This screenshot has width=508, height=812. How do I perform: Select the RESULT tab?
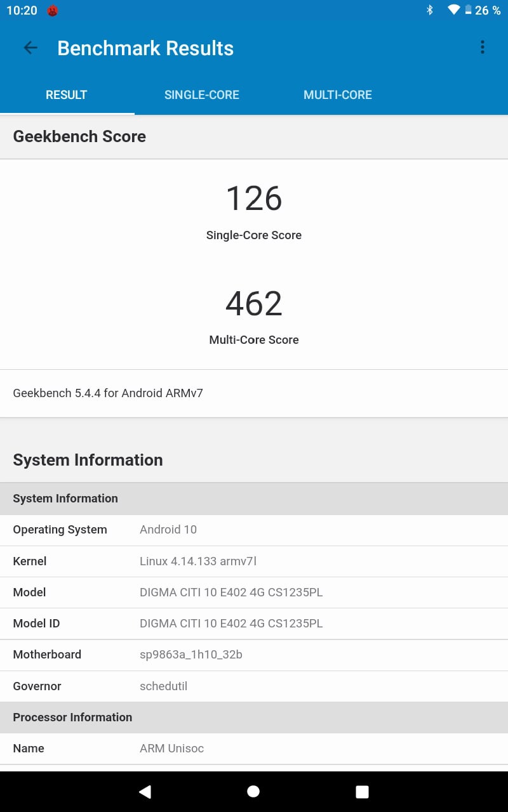point(66,95)
